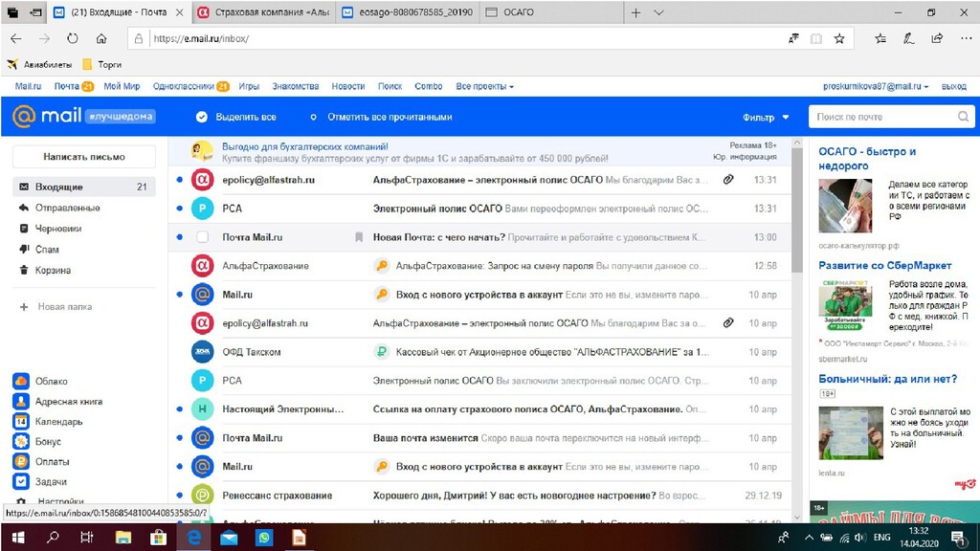The width and height of the screenshot is (980, 551).
Task: Open attachment paperclip of 13:31 epolicy email
Action: 728,180
